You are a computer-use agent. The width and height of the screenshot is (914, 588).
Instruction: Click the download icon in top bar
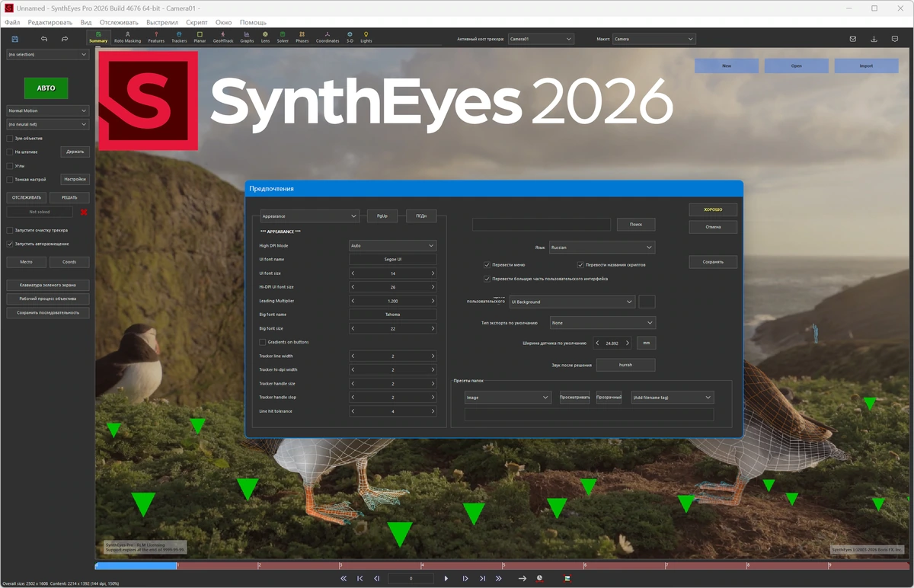point(874,39)
